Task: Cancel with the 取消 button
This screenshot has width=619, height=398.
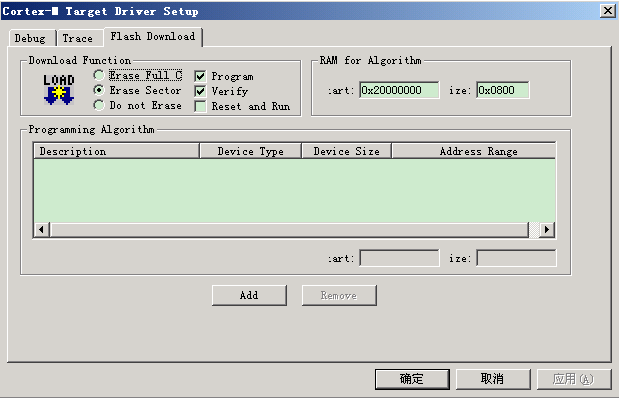Action: tap(493, 379)
